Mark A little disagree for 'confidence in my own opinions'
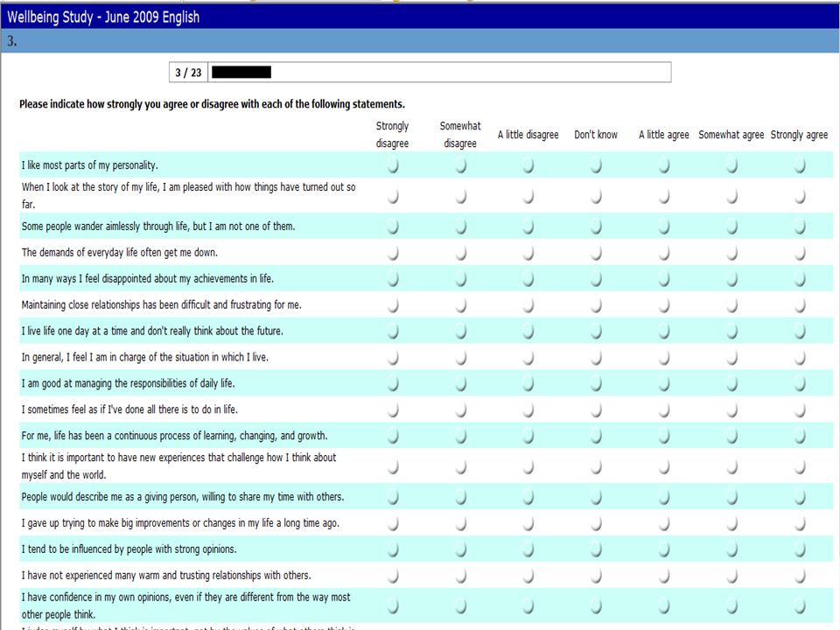 click(528, 605)
